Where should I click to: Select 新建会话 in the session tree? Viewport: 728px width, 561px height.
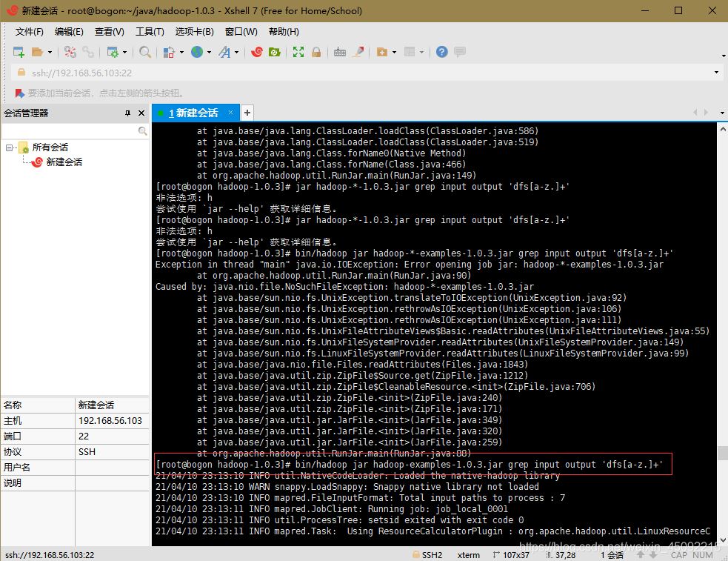coord(64,162)
